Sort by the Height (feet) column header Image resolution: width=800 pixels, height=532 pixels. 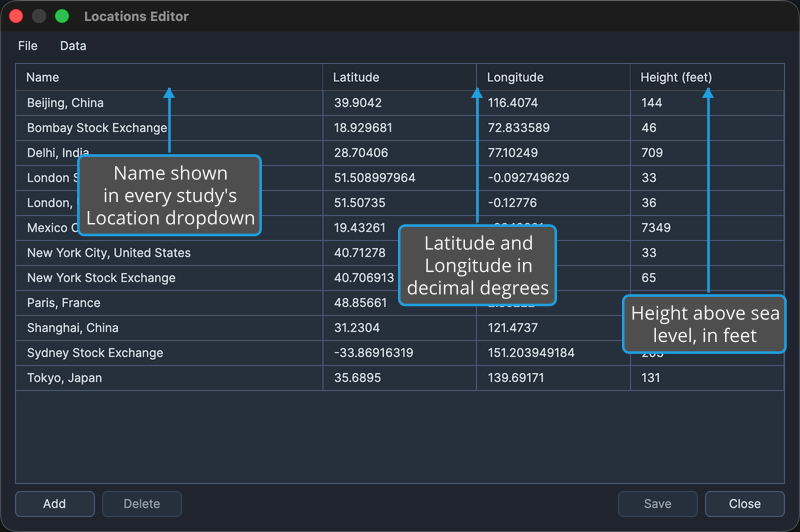[707, 77]
